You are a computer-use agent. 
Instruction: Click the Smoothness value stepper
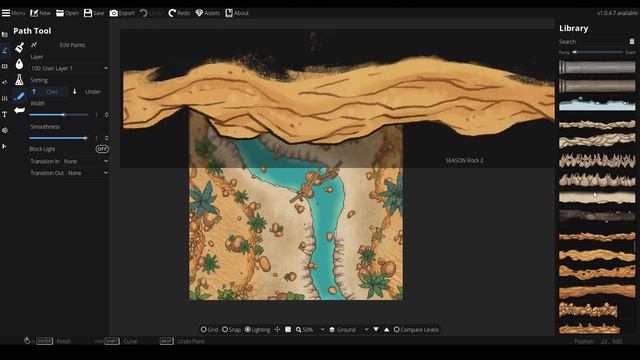(x=107, y=138)
